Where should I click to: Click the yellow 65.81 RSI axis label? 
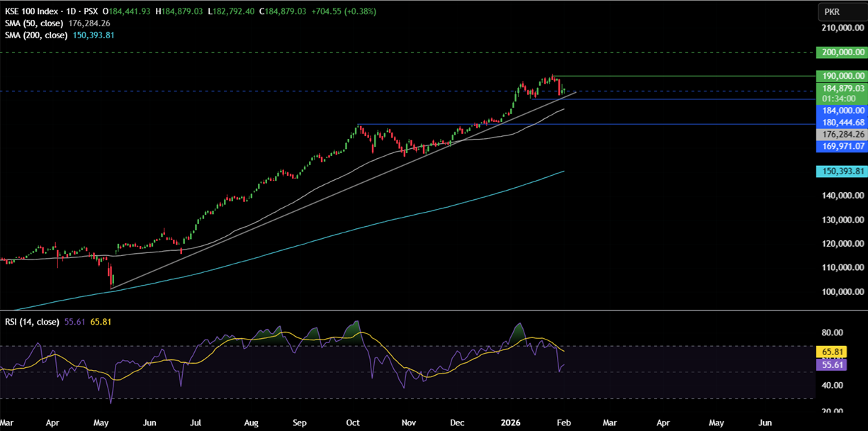830,351
